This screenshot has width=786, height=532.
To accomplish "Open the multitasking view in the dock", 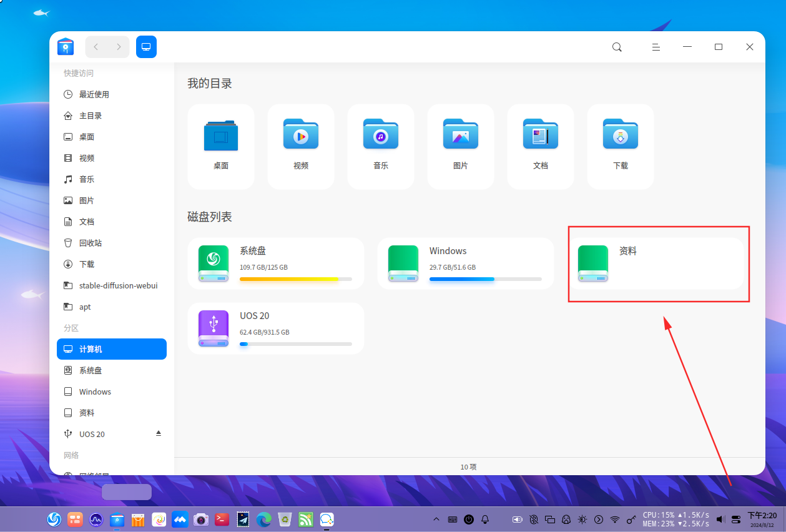I will [75, 519].
